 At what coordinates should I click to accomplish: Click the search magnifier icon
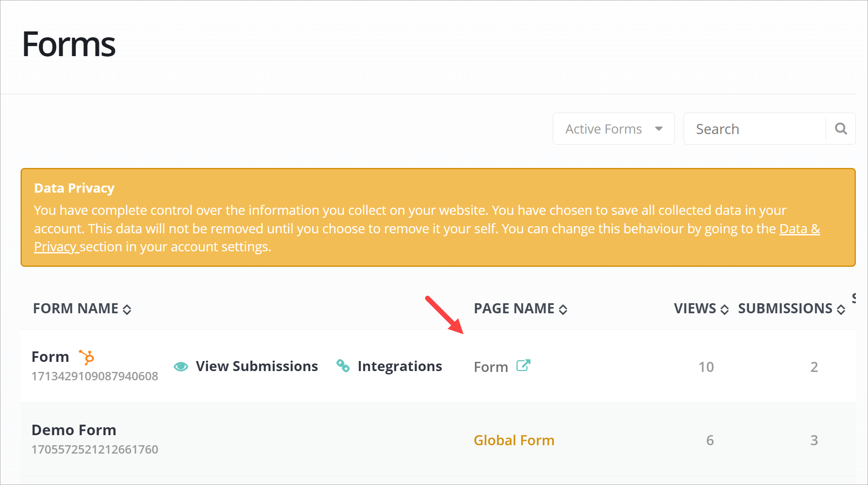click(x=841, y=129)
